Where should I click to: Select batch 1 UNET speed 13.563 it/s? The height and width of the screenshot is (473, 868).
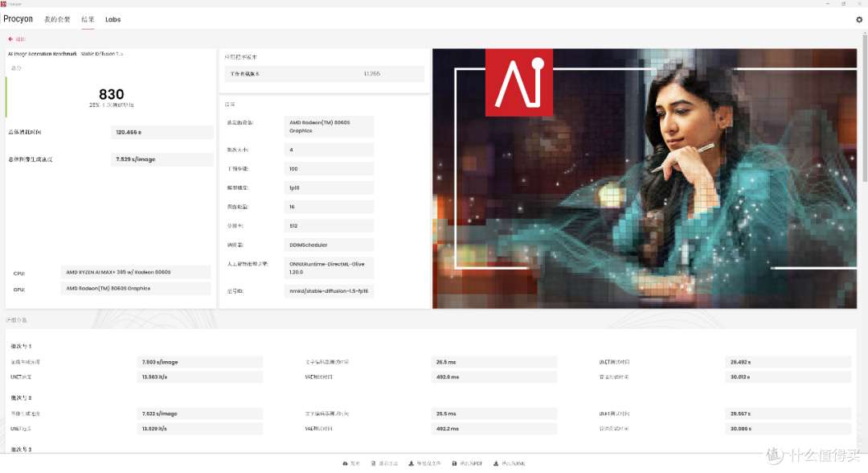pyautogui.click(x=199, y=377)
